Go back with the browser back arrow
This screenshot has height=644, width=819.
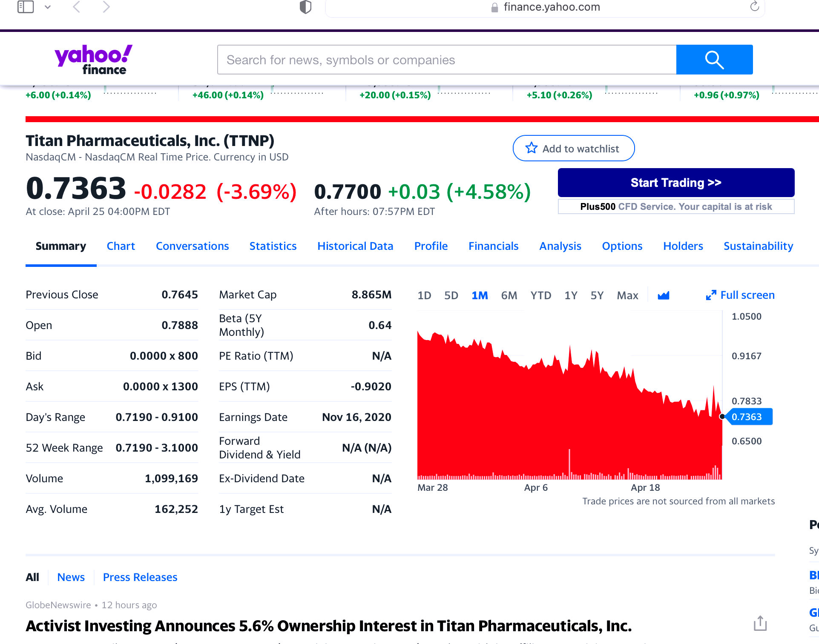click(x=77, y=7)
